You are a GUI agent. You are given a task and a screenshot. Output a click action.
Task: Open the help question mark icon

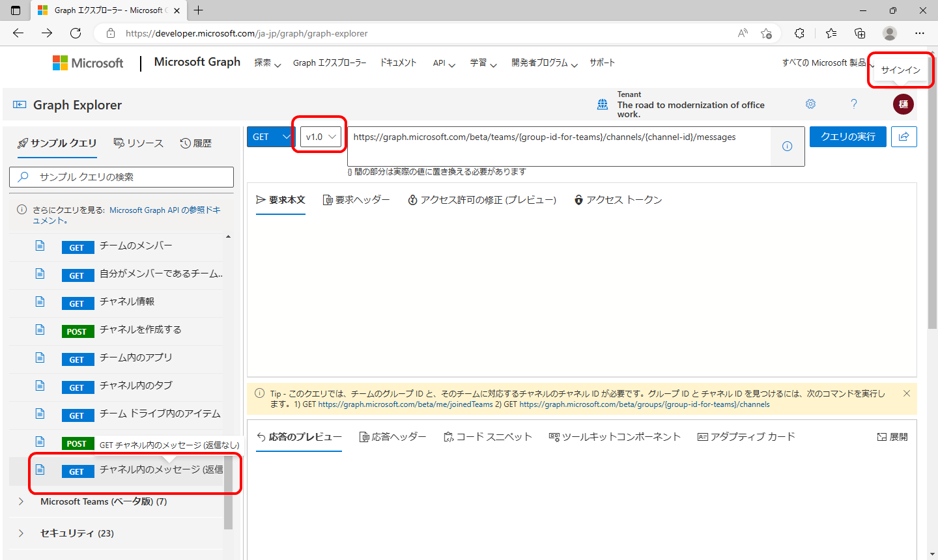[x=854, y=104]
